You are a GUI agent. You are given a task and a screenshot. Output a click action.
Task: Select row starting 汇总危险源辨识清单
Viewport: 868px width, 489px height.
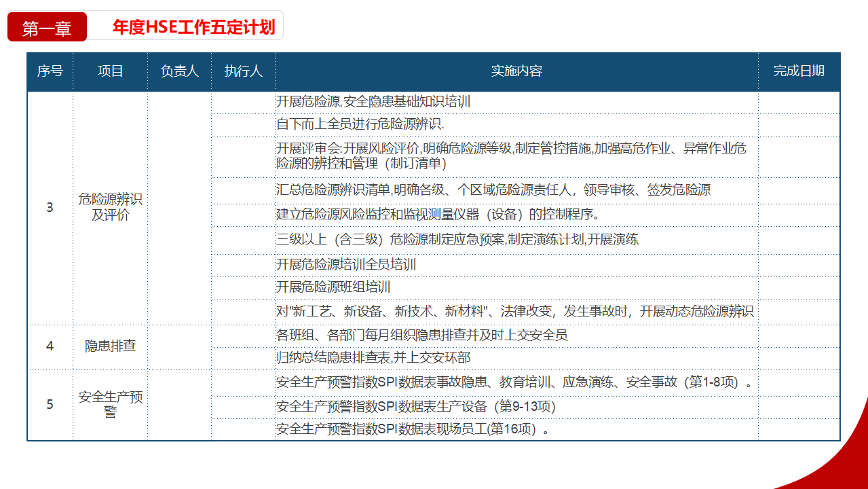[x=516, y=190]
